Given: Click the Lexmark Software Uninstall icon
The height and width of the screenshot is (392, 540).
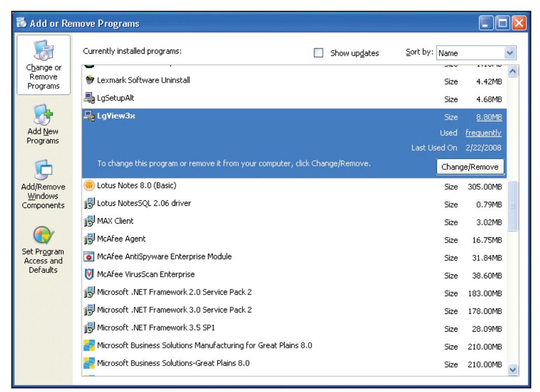Looking at the screenshot, I should click(x=89, y=80).
